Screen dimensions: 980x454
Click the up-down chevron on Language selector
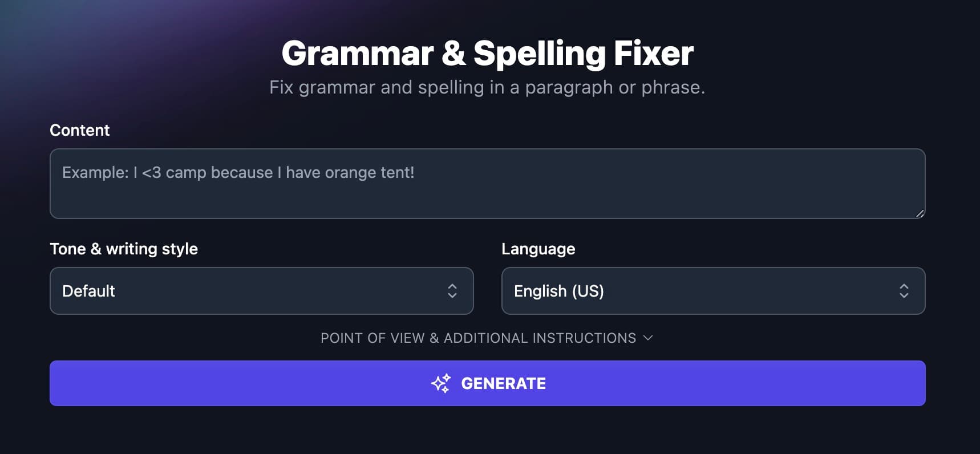[904, 291]
